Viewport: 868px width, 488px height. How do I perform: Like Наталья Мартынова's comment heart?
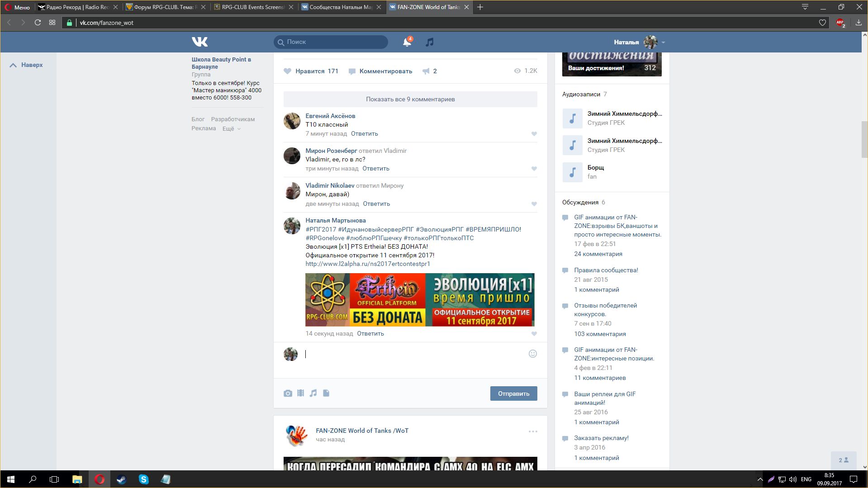click(534, 334)
